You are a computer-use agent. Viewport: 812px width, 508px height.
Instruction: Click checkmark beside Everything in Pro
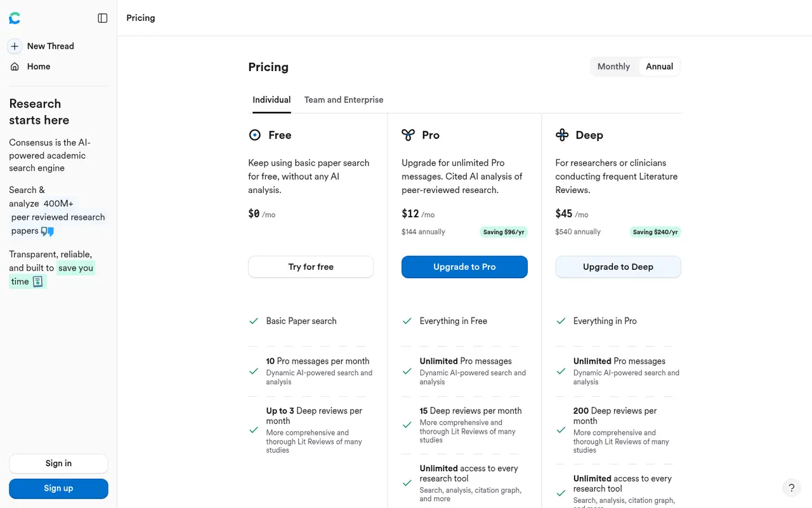coord(561,321)
